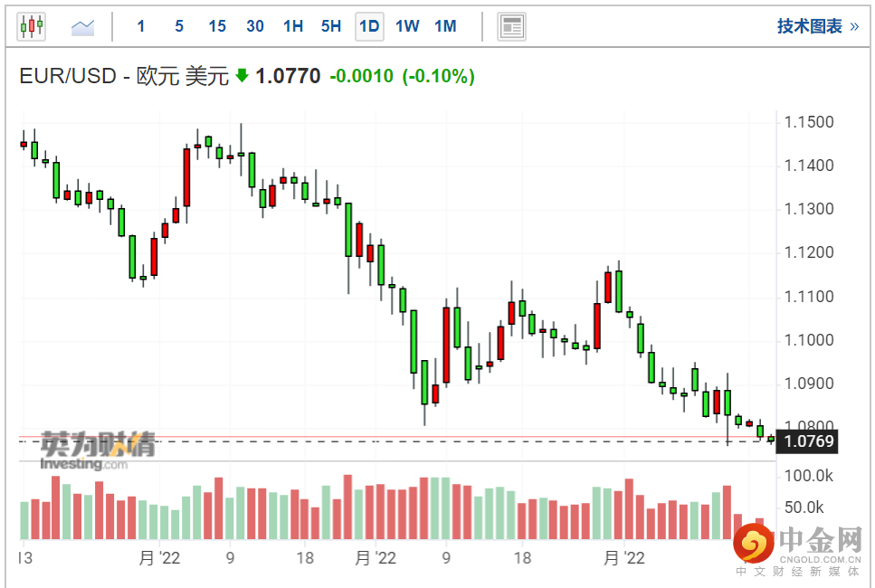
Task: Switch to the area chart icon
Action: click(x=82, y=27)
